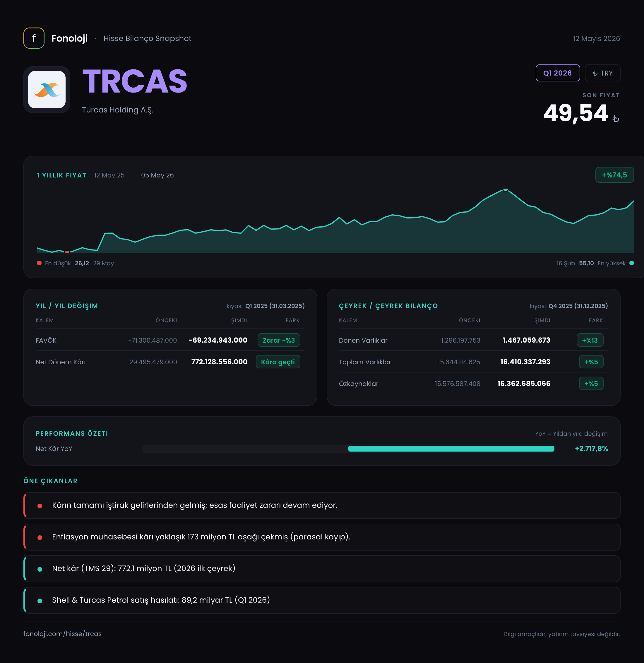Click the Enflasyon muhasebesi highlight card
644x663 pixels.
click(322, 537)
